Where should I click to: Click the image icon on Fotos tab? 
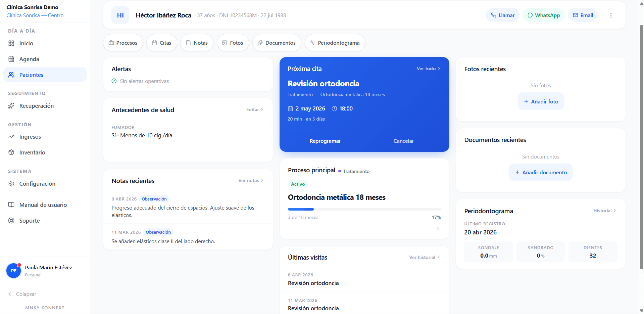point(225,43)
